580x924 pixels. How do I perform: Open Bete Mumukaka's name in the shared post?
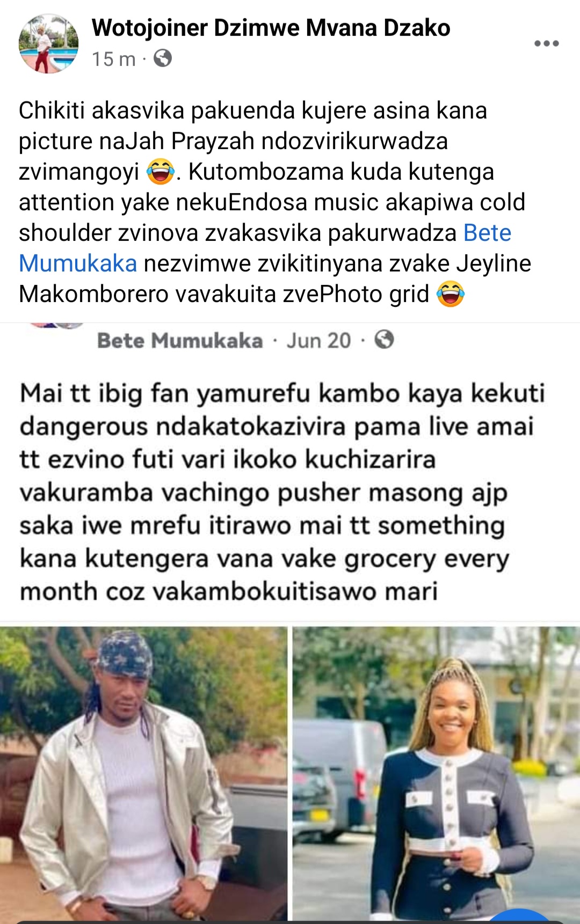click(x=180, y=340)
